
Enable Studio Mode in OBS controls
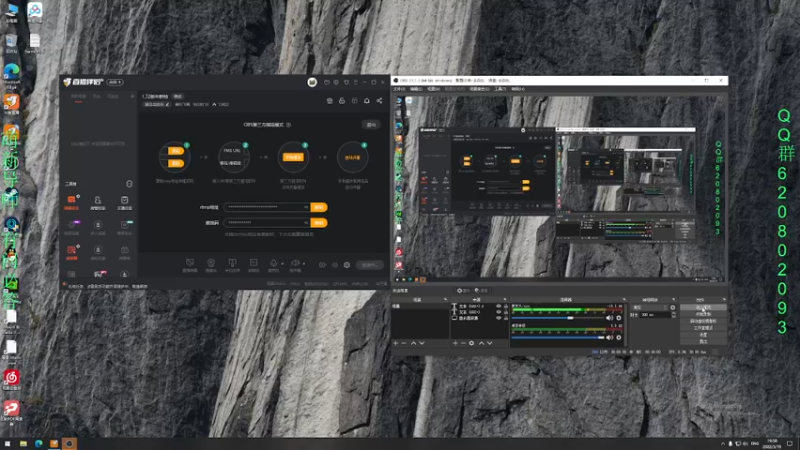(x=703, y=328)
